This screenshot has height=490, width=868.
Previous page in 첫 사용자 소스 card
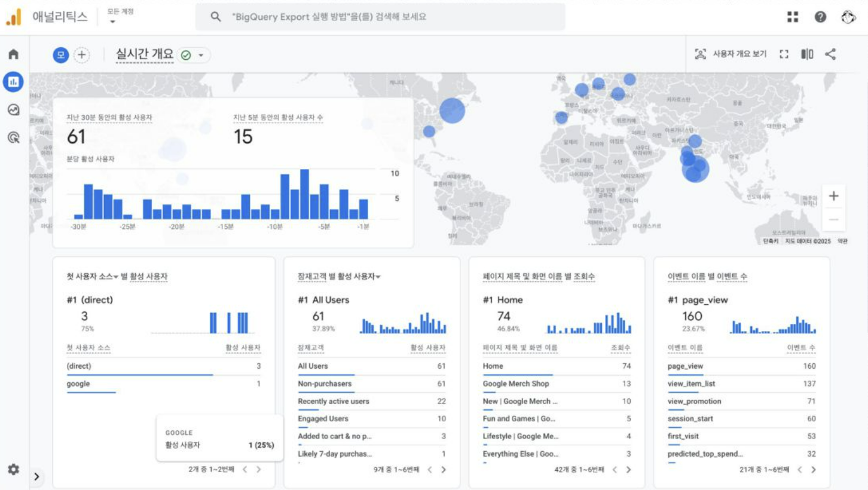pyautogui.click(x=244, y=470)
